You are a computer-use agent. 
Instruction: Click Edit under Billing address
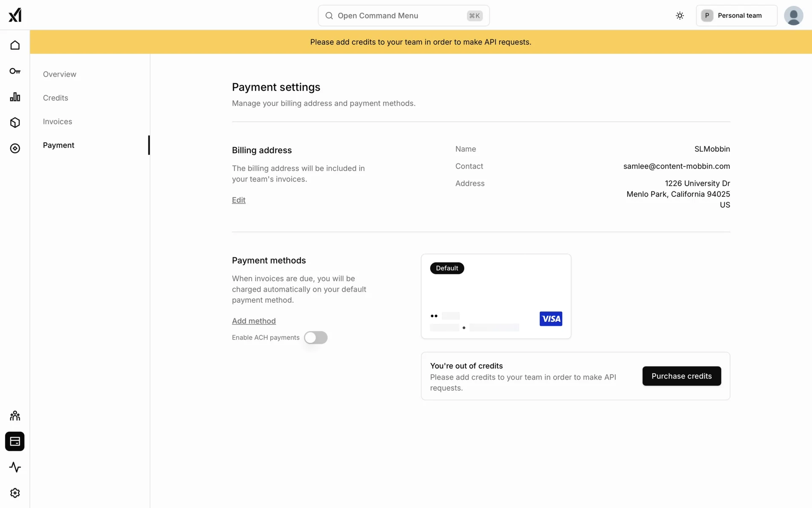coord(239,200)
